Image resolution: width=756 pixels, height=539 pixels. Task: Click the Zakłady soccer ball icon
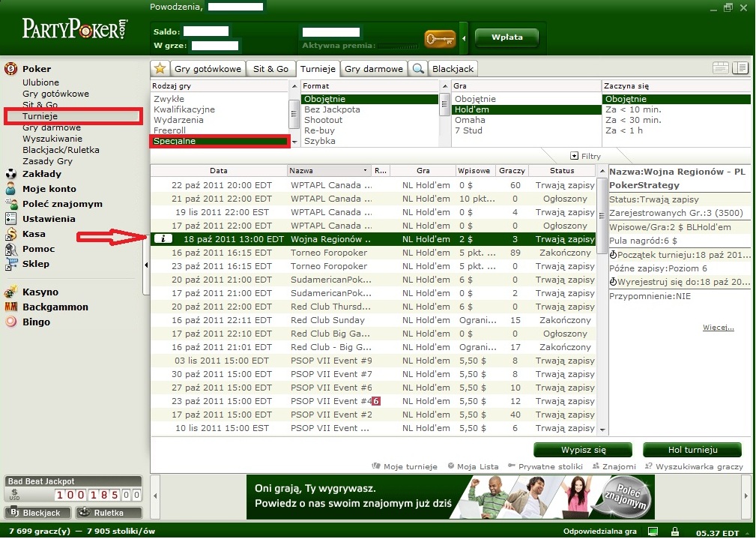tap(10, 174)
